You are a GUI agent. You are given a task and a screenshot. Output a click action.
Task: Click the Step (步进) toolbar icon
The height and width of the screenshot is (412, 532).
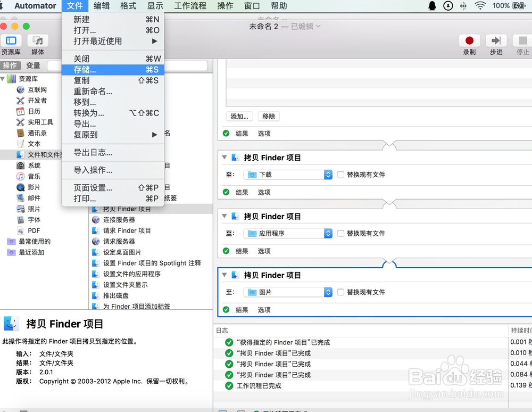coord(496,41)
